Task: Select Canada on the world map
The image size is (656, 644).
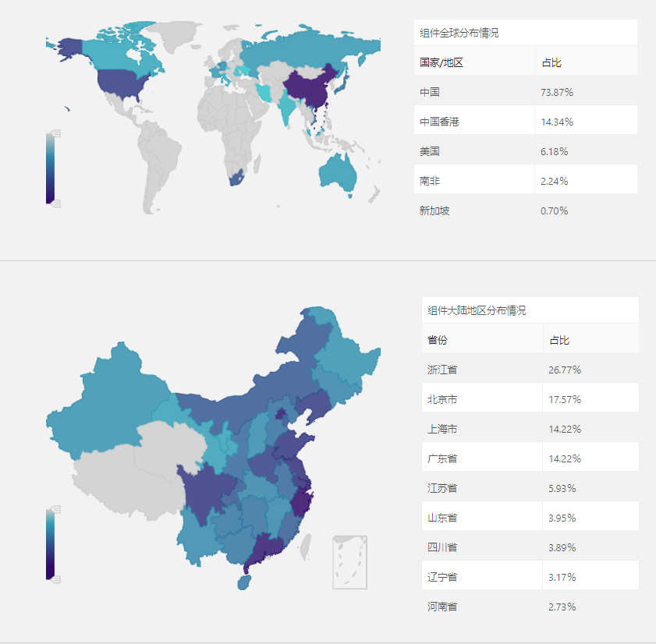Action: click(113, 55)
